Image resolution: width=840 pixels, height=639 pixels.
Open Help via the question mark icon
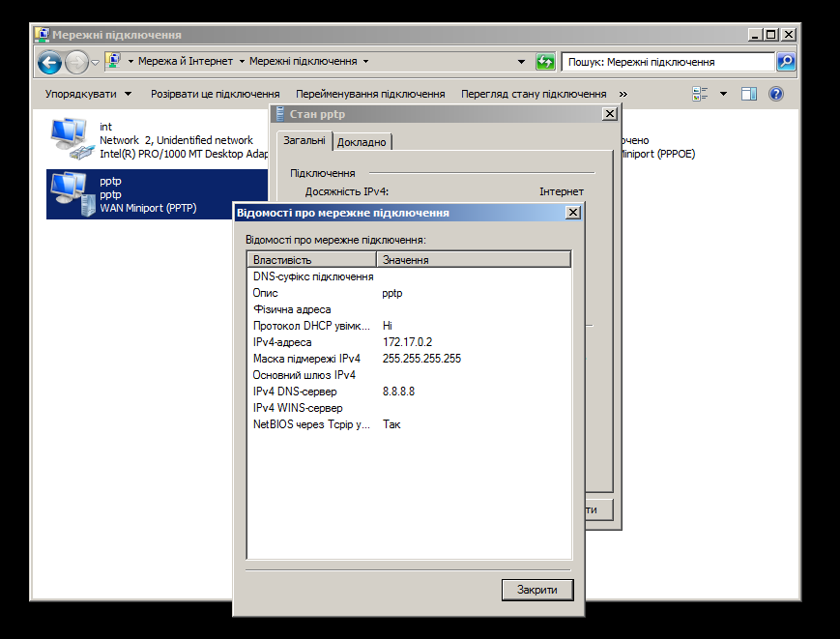pos(775,94)
